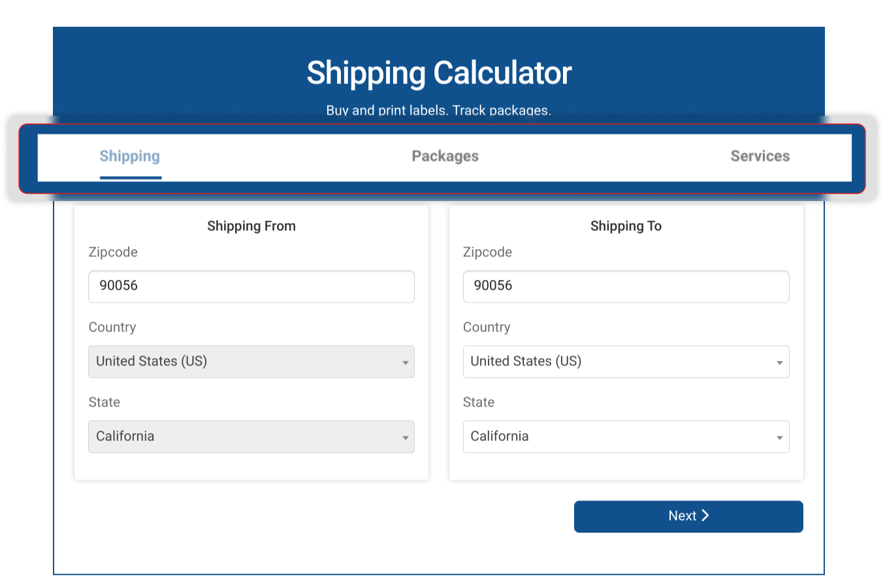Click the dropdown arrow on Shipping To state
Viewport: 885px width, 588px height.
(779, 437)
